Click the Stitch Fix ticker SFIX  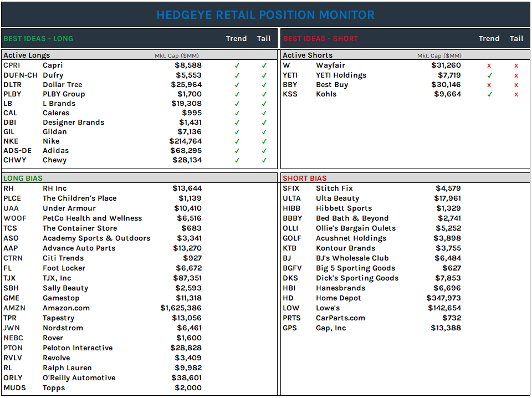pyautogui.click(x=290, y=188)
